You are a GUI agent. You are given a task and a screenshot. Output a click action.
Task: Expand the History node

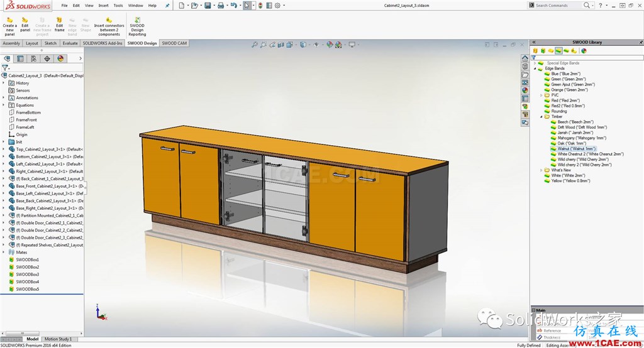coord(4,83)
